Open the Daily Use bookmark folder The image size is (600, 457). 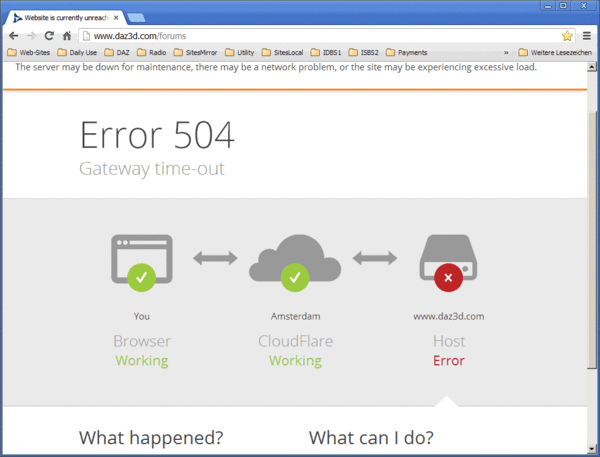(x=77, y=52)
